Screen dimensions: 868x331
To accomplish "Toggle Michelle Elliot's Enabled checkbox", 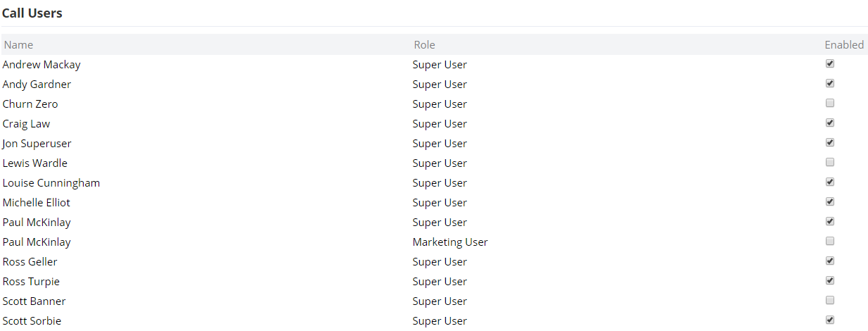I will [x=830, y=201].
